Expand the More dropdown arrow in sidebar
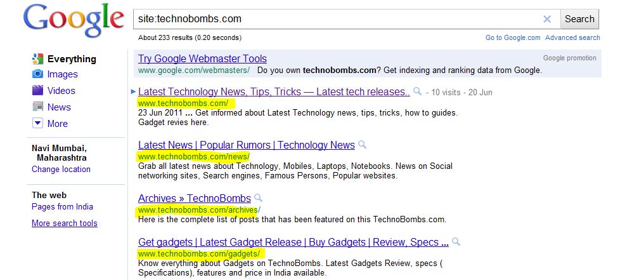The image size is (644, 280). [x=37, y=123]
